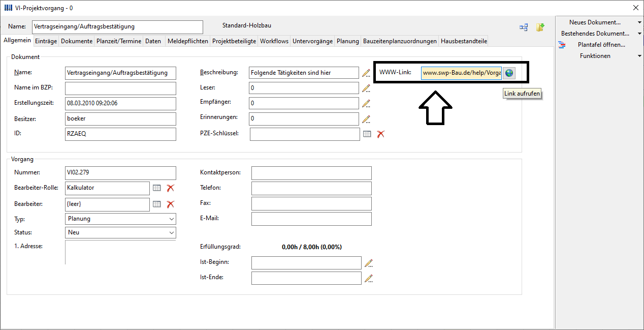Expand the Bestehendes Dokument arrow
The image size is (644, 330).
(x=639, y=34)
